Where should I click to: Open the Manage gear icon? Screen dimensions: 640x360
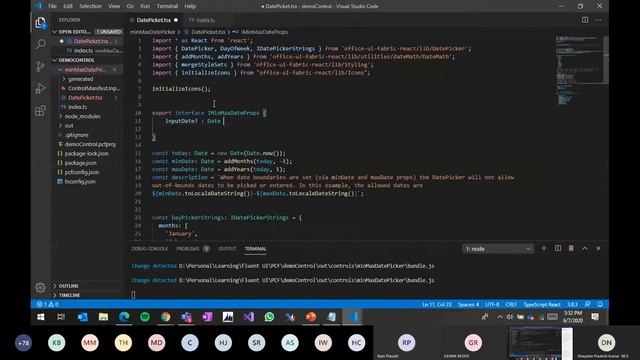[x=40, y=287]
